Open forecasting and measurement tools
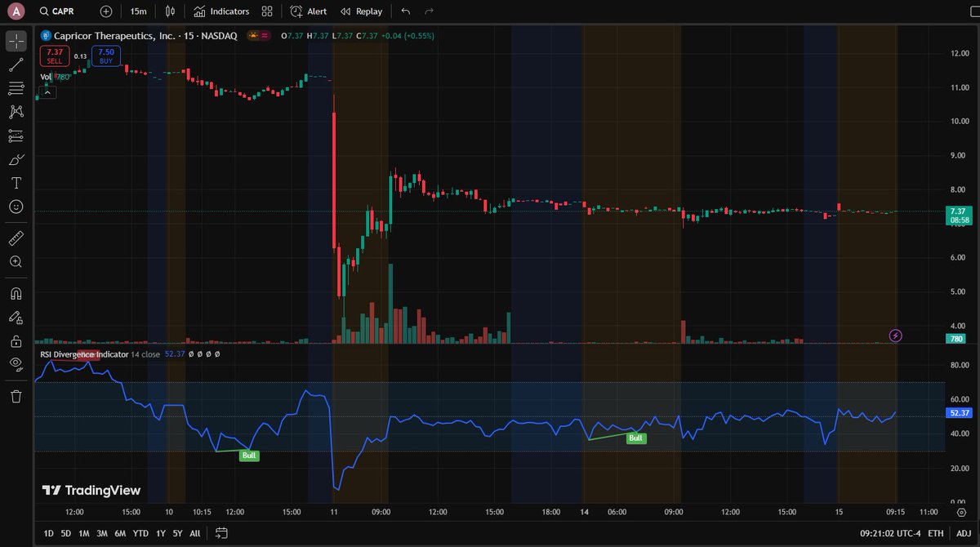The image size is (980, 547). click(16, 136)
